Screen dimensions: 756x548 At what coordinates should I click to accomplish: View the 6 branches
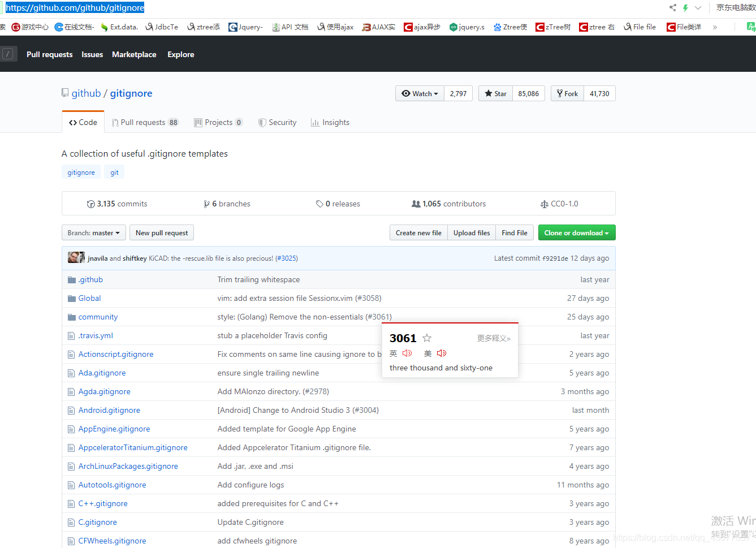[227, 204]
